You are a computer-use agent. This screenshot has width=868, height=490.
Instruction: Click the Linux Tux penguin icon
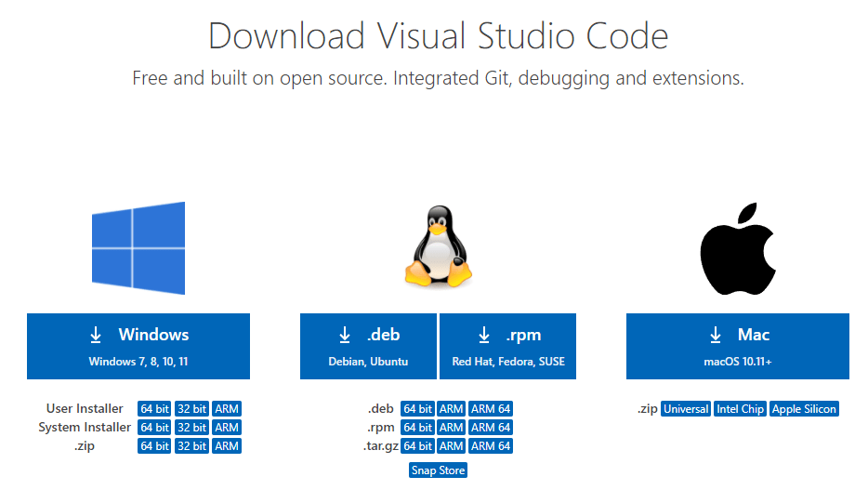click(x=439, y=246)
